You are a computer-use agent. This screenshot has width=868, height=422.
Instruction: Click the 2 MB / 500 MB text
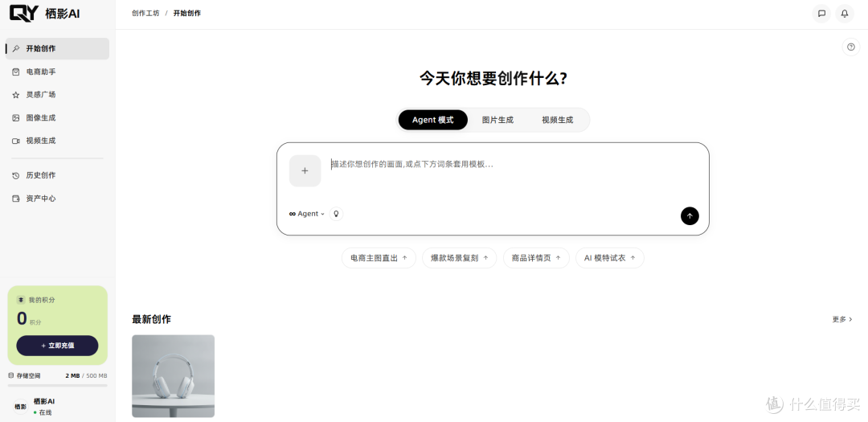[86, 376]
